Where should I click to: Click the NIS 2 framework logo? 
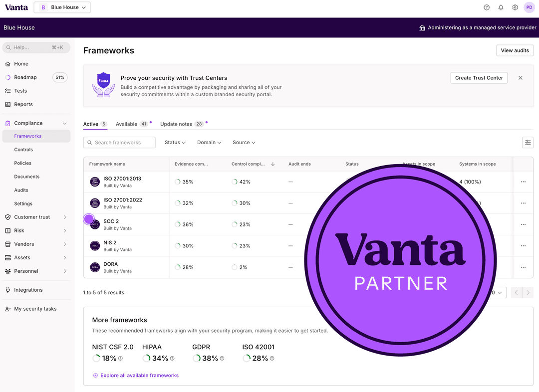pos(95,246)
